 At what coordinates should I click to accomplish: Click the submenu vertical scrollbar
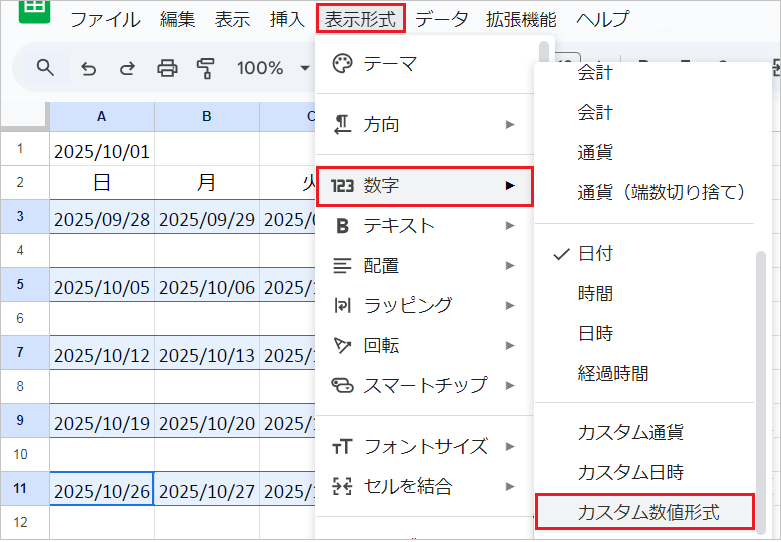762,390
